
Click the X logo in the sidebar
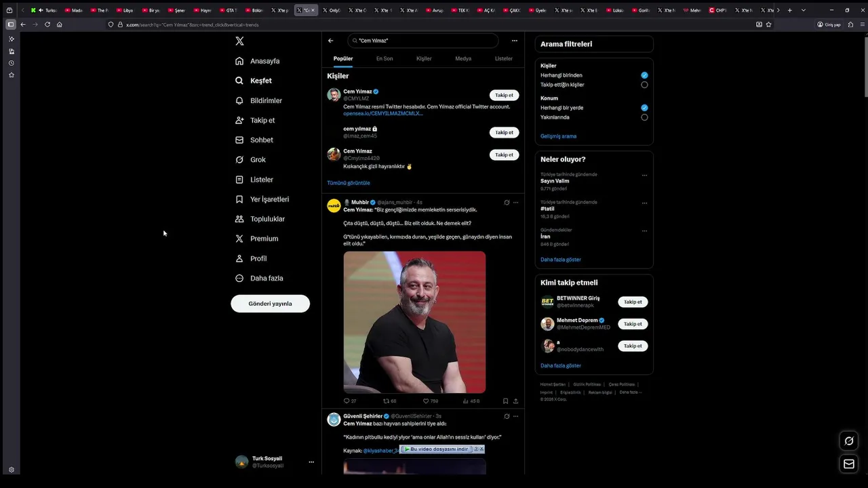click(x=239, y=41)
